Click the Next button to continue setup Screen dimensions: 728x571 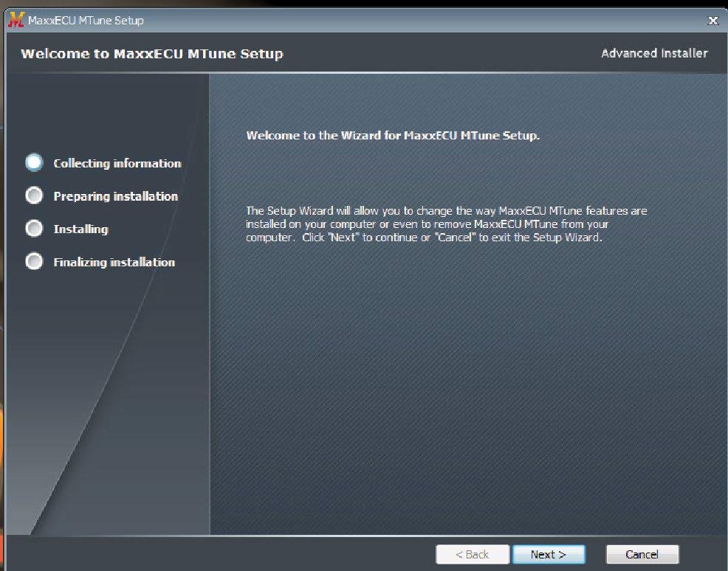549,554
